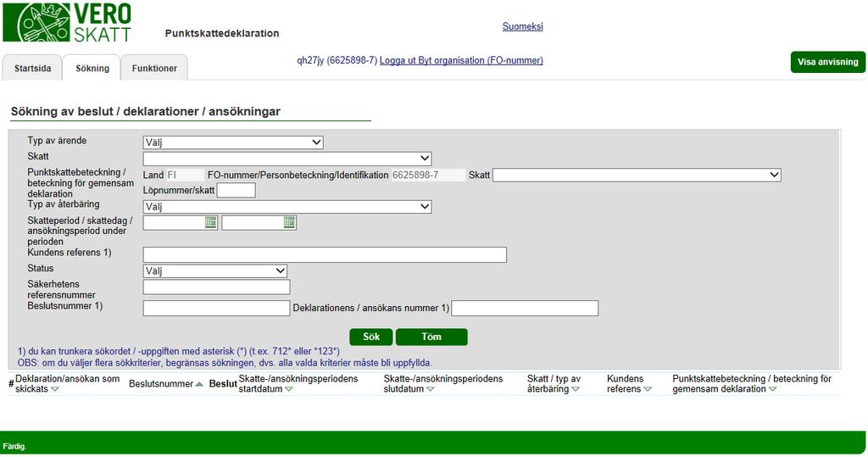Focus the Löpnummer/skatt input field
The width and height of the screenshot is (868, 457).
coord(236,191)
